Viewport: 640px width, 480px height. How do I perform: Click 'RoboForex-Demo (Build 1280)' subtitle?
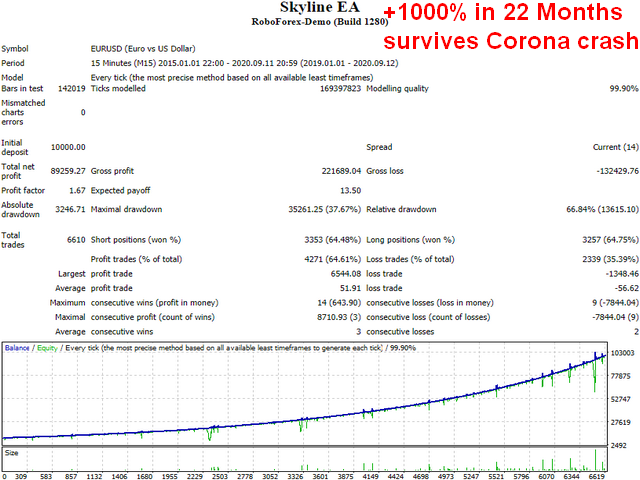tap(320, 22)
